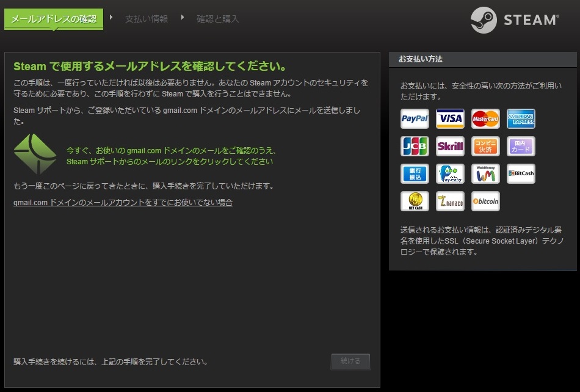This screenshot has height=392, width=580.
Task: Select the nanaco payment icon
Action: point(450,201)
